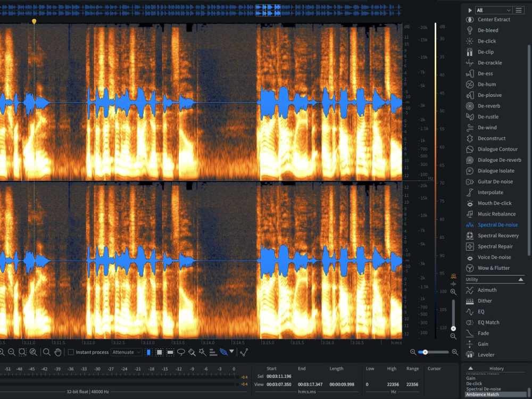Open the module list menu button
This screenshot has width=532, height=399.
[518, 10]
